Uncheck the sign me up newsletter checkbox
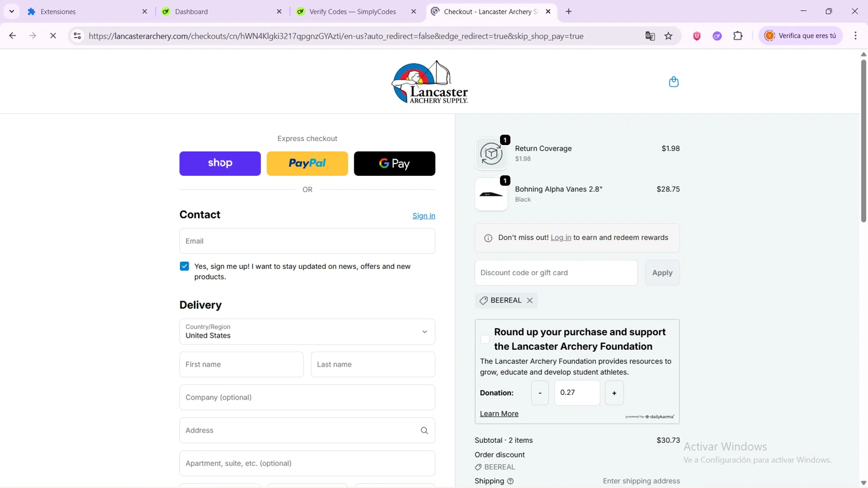 click(x=185, y=266)
